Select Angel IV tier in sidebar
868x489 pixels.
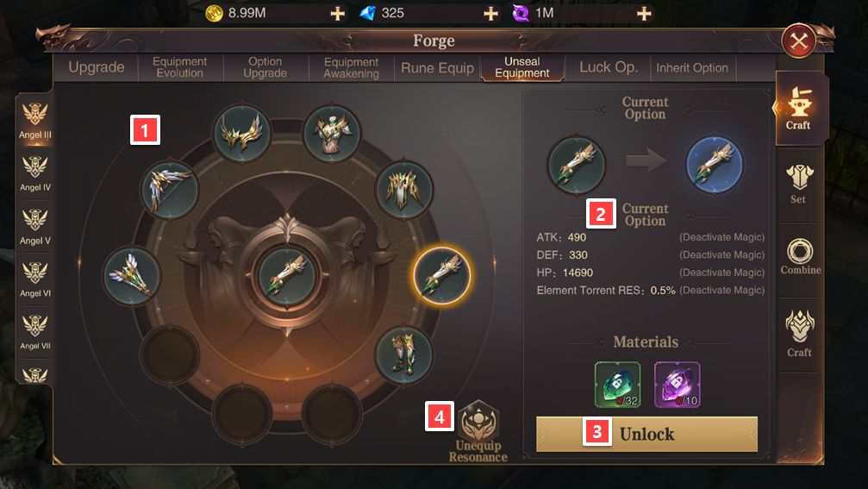pos(34,174)
